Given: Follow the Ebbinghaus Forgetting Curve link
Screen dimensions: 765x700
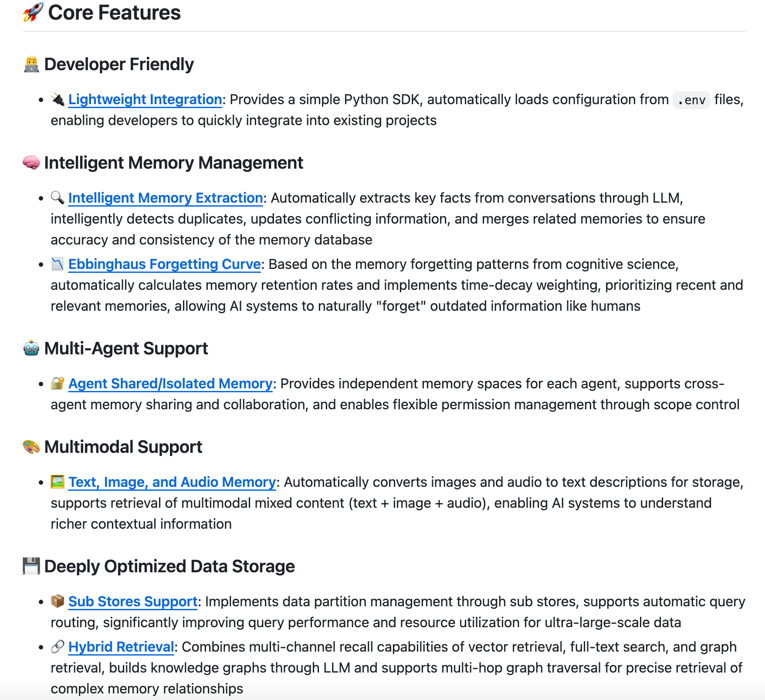Looking at the screenshot, I should tap(164, 265).
